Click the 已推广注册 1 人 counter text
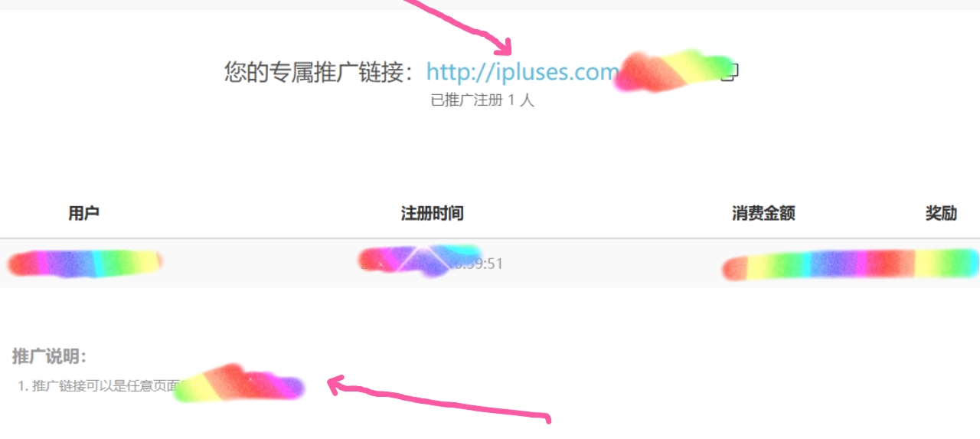The image size is (980, 439). click(x=482, y=100)
